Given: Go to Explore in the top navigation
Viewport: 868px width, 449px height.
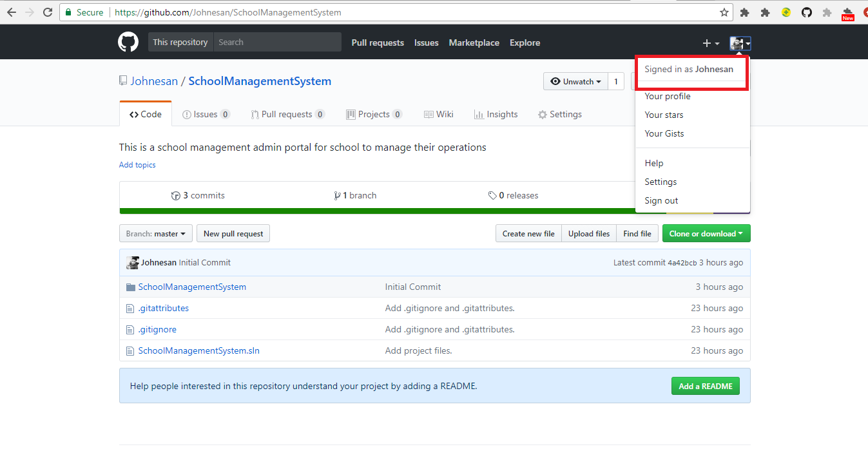Looking at the screenshot, I should (525, 43).
